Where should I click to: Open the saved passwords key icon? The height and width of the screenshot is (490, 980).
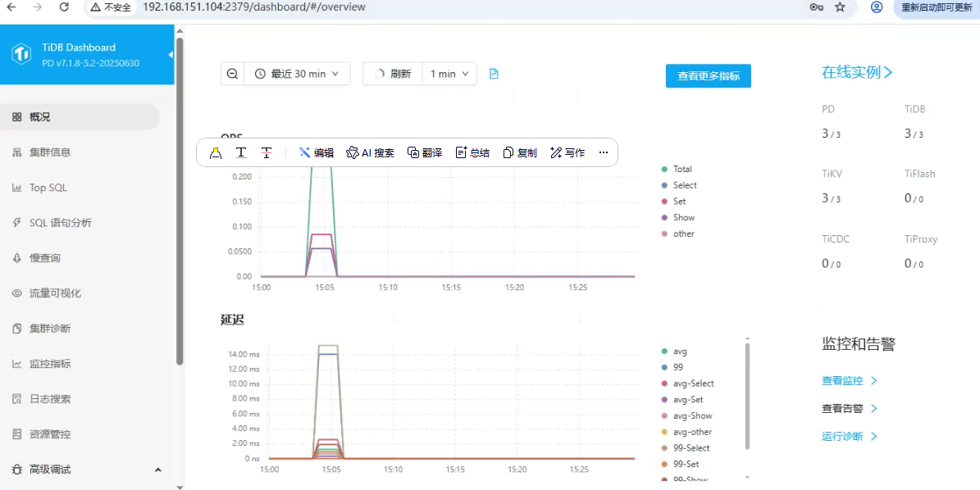pos(816,7)
